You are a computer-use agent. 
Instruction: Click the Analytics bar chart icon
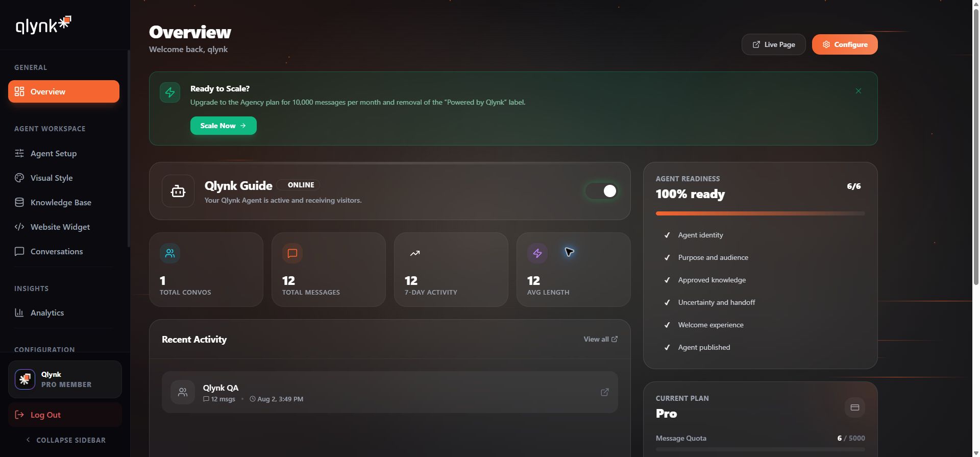click(x=19, y=312)
